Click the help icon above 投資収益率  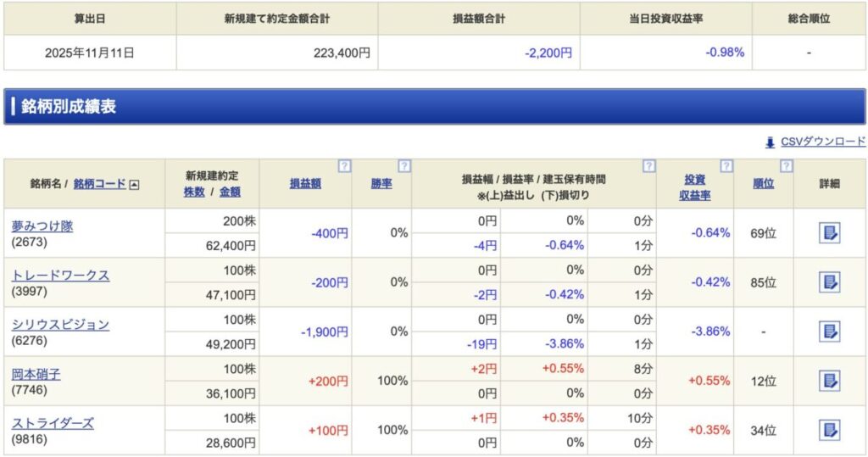coord(726,166)
